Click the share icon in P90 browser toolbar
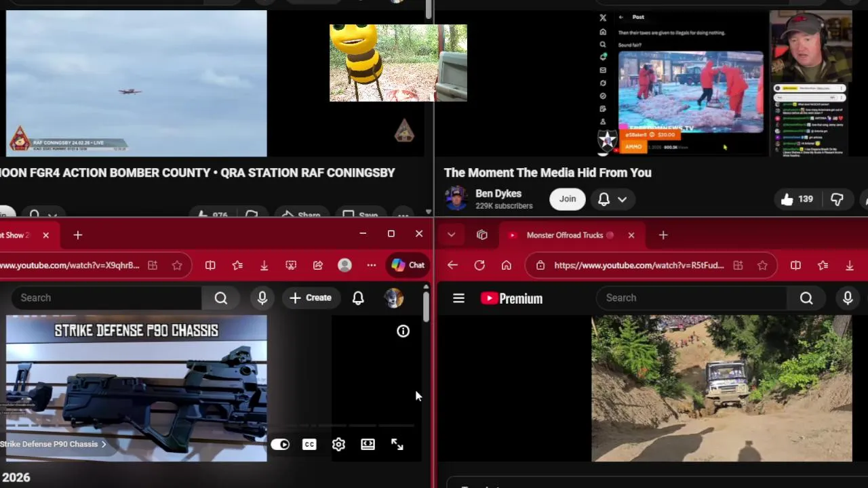This screenshot has height=488, width=868. [x=318, y=265]
